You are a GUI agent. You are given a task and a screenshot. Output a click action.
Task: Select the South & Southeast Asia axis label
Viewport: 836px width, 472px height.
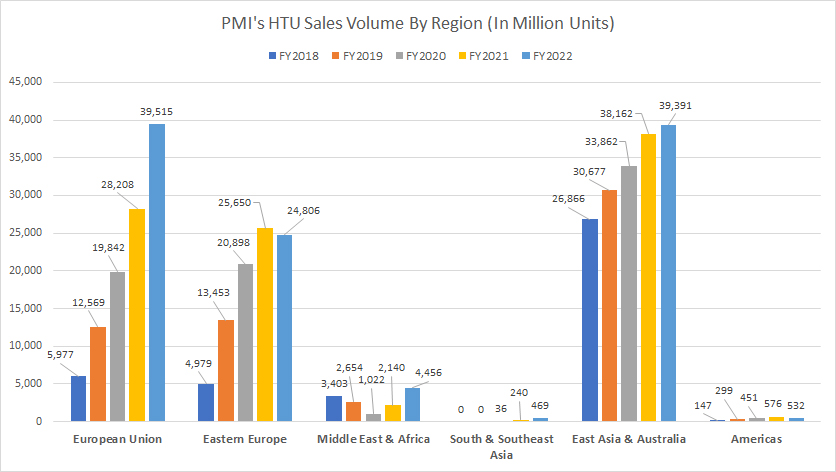coord(501,447)
